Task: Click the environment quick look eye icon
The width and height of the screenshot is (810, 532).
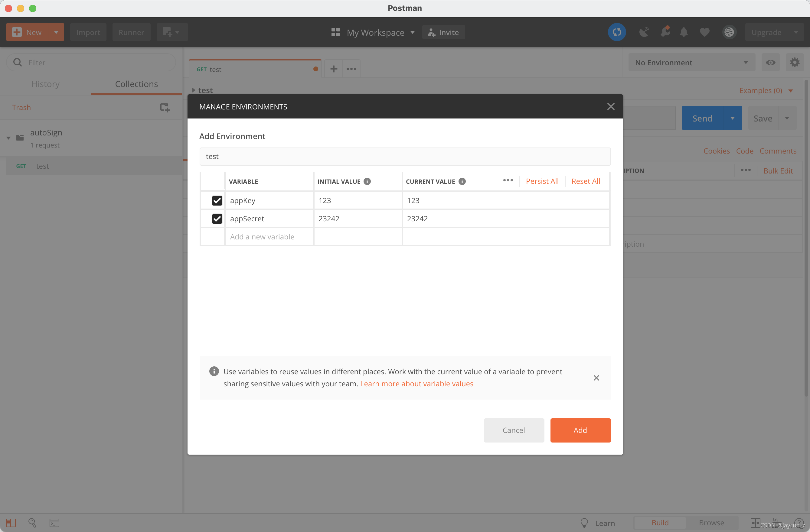Action: 770,63
